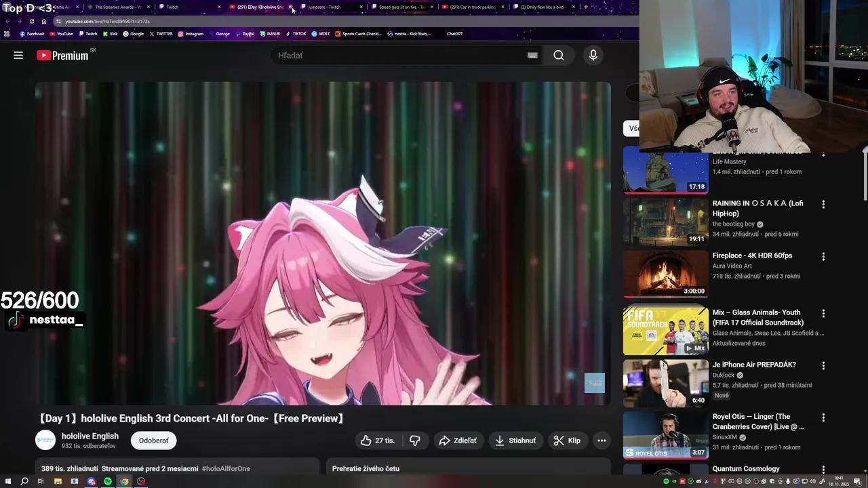This screenshot has width=868, height=488.
Task: Open the WOLT bookmark
Action: click(321, 34)
